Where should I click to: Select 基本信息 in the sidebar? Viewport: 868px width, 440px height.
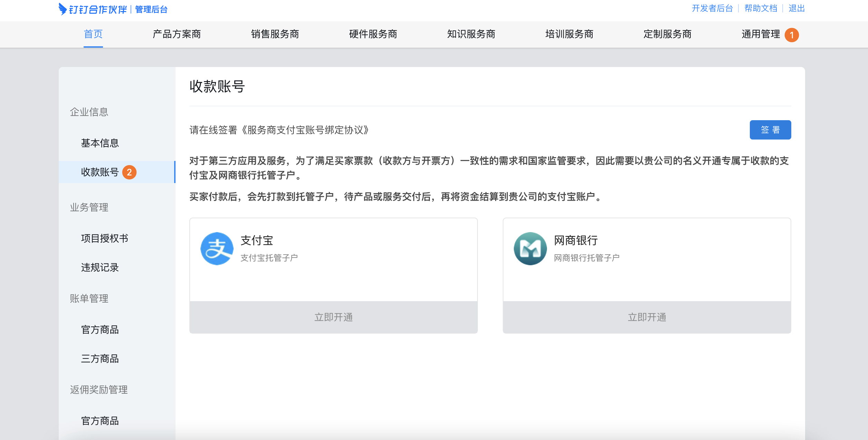click(x=100, y=143)
